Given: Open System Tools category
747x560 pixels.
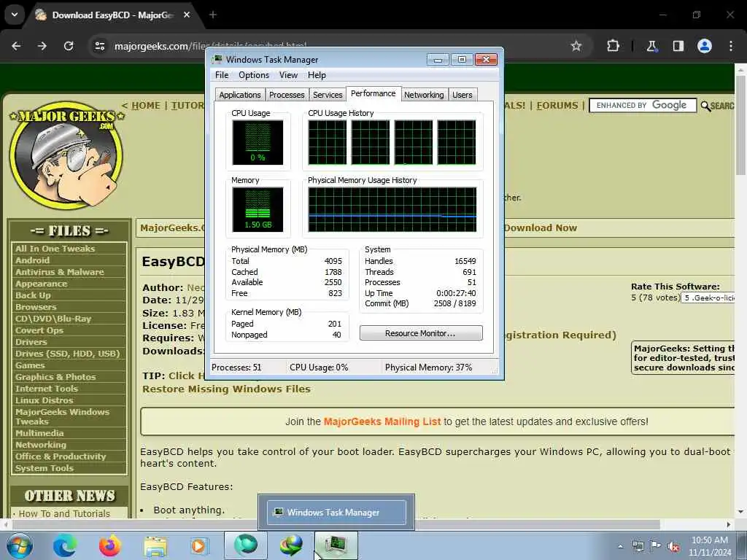Looking at the screenshot, I should 44,468.
